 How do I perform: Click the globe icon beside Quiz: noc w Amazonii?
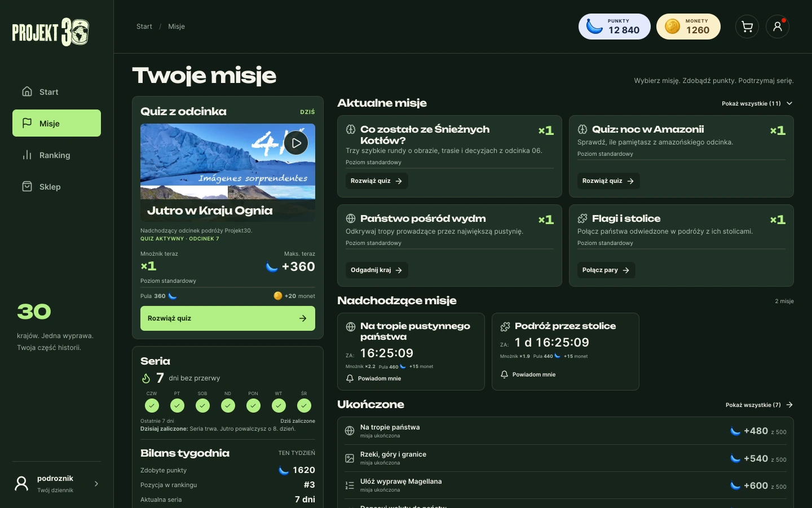tap(582, 129)
